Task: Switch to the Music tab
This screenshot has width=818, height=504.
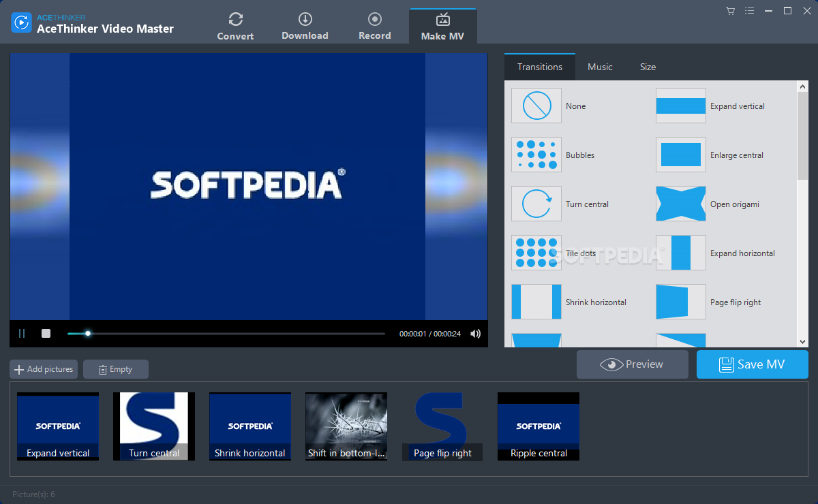Action: tap(600, 67)
